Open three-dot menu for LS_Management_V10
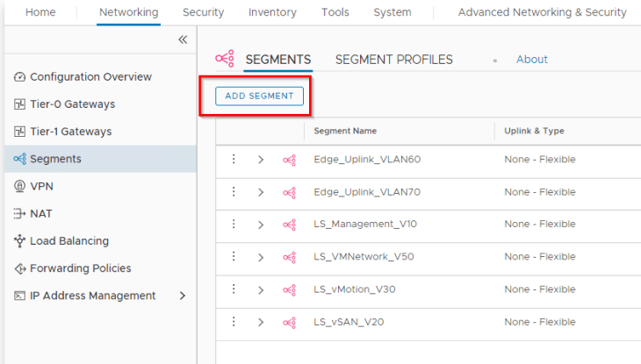Viewport: 641px width, 364px height. [234, 224]
